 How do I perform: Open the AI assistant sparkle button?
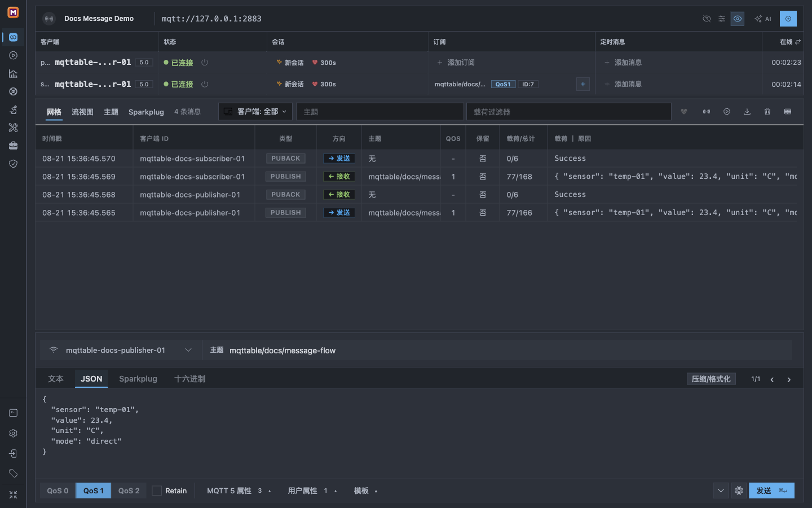763,19
